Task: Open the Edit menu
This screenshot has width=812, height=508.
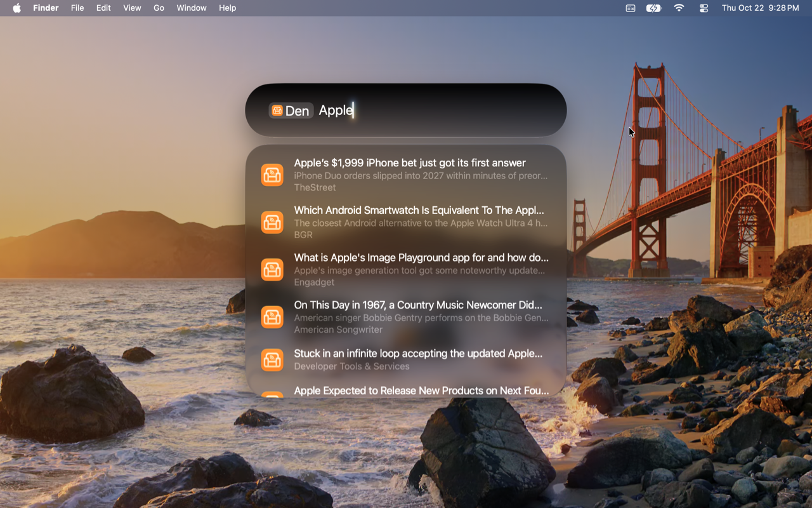Action: coord(103,8)
